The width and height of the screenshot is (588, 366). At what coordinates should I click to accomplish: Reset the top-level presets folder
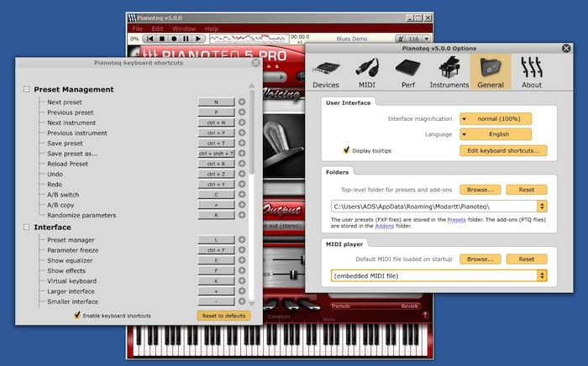tap(527, 190)
